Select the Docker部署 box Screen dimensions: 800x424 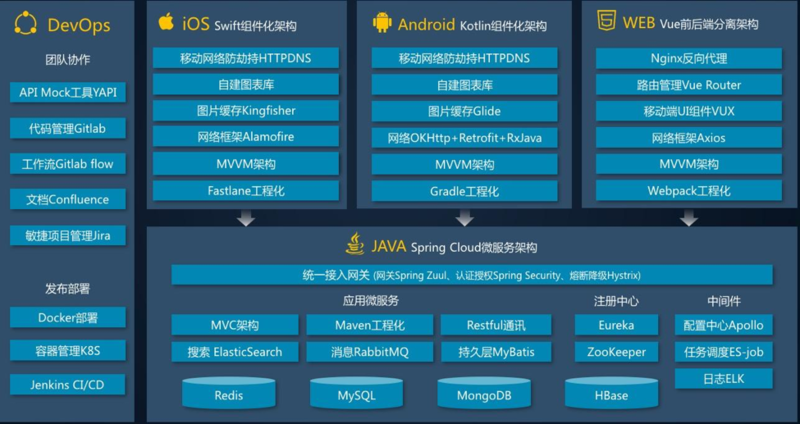[x=68, y=317]
